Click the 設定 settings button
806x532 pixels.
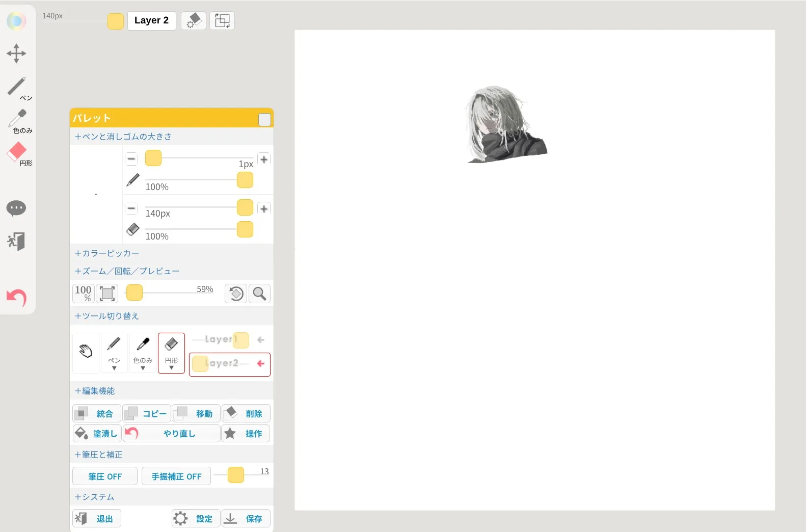point(196,519)
